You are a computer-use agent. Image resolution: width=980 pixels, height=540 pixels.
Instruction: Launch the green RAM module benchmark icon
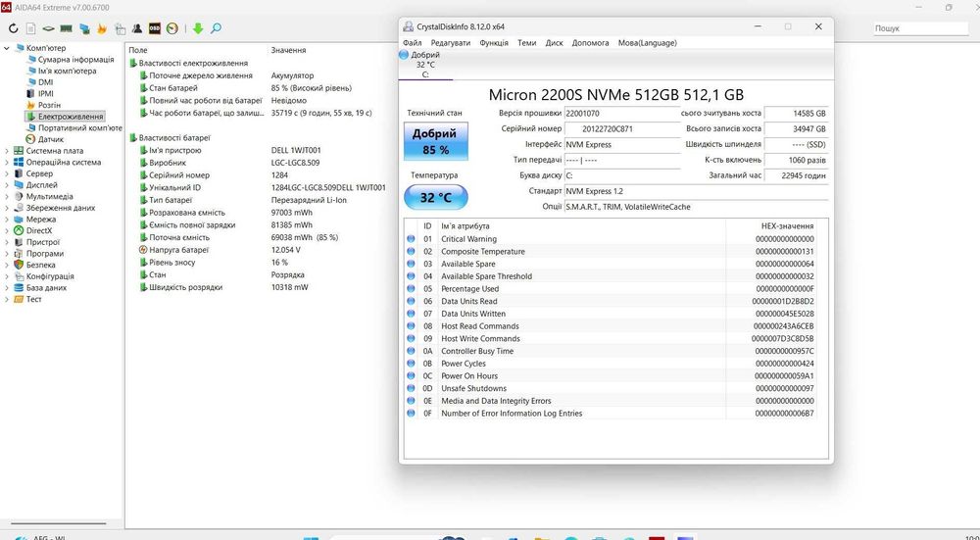[x=67, y=28]
